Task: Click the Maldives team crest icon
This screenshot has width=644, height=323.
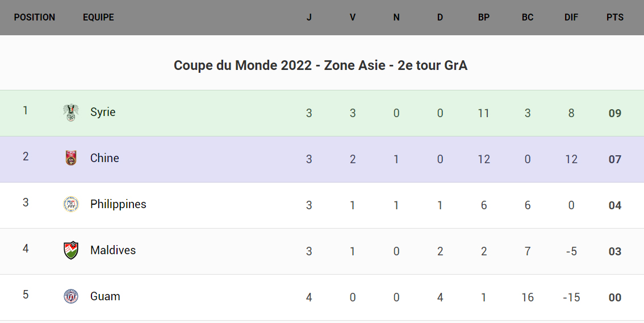Action: click(71, 251)
